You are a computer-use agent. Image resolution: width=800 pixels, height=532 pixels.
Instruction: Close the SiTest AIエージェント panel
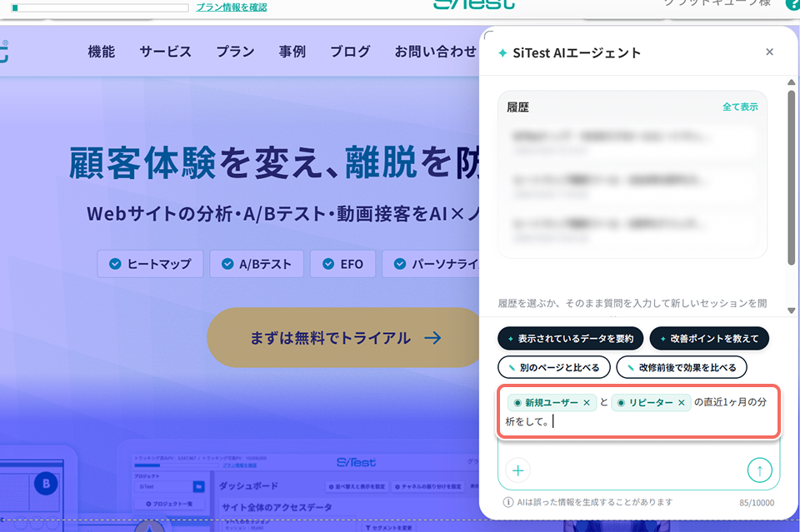pyautogui.click(x=769, y=52)
